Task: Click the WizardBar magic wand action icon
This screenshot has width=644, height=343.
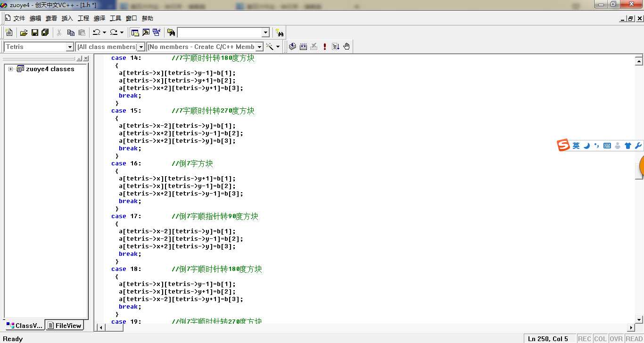Action: (x=270, y=47)
